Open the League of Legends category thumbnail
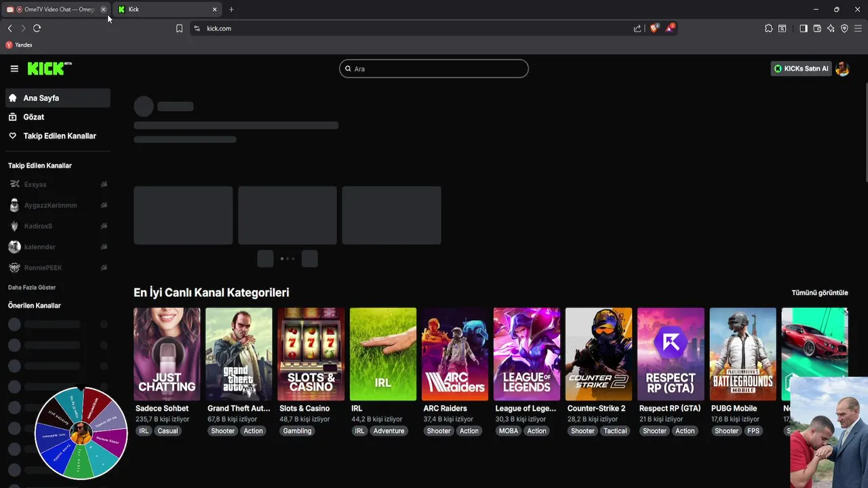 (x=527, y=354)
